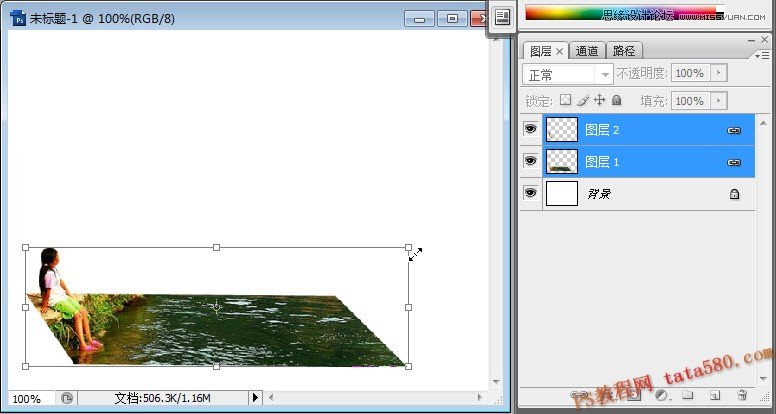The height and width of the screenshot is (414, 776).
Task: Click the bottom-left transform handle
Action: [x=26, y=367]
